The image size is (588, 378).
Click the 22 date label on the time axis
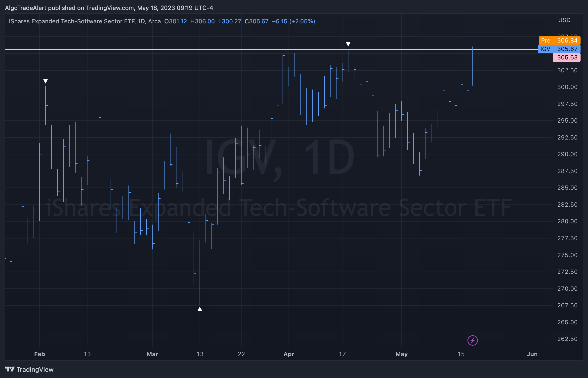point(241,354)
